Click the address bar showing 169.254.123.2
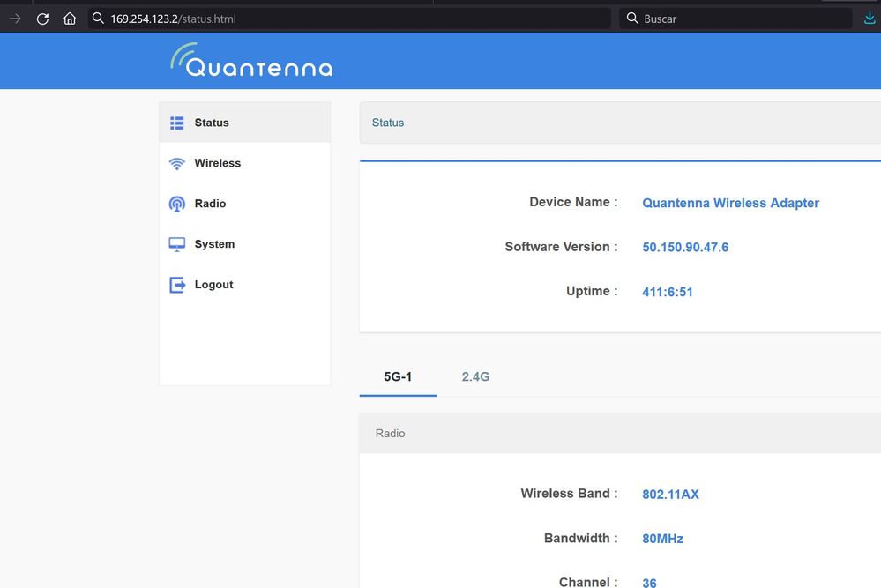 coord(353,19)
